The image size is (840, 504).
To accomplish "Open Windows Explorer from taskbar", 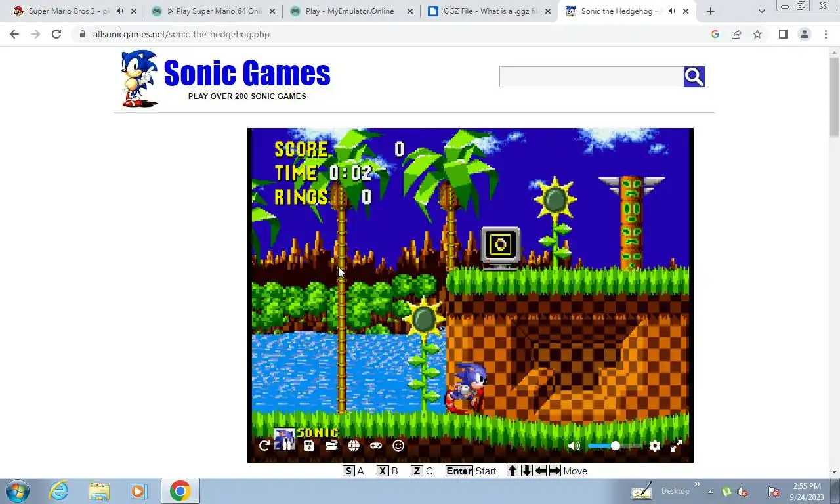I will point(99,491).
